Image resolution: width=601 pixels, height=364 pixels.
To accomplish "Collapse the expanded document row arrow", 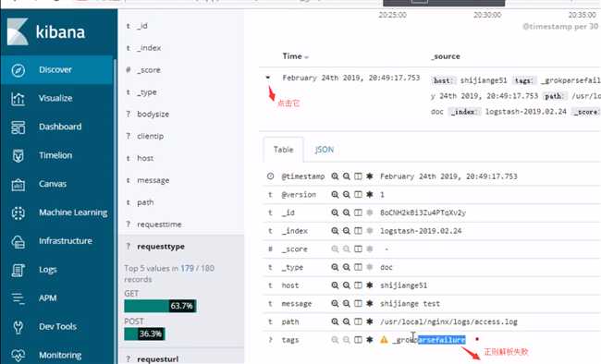I will point(268,78).
